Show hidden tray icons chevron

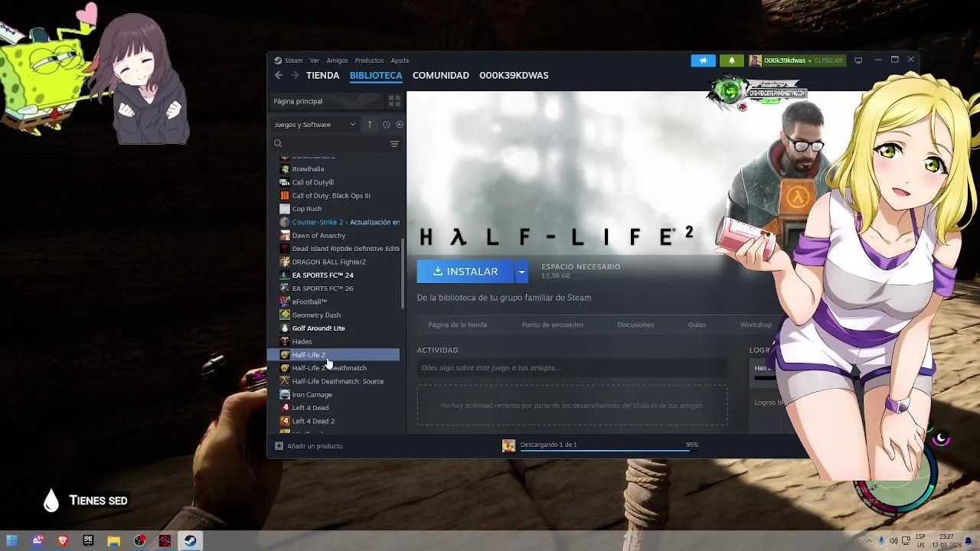tap(868, 541)
